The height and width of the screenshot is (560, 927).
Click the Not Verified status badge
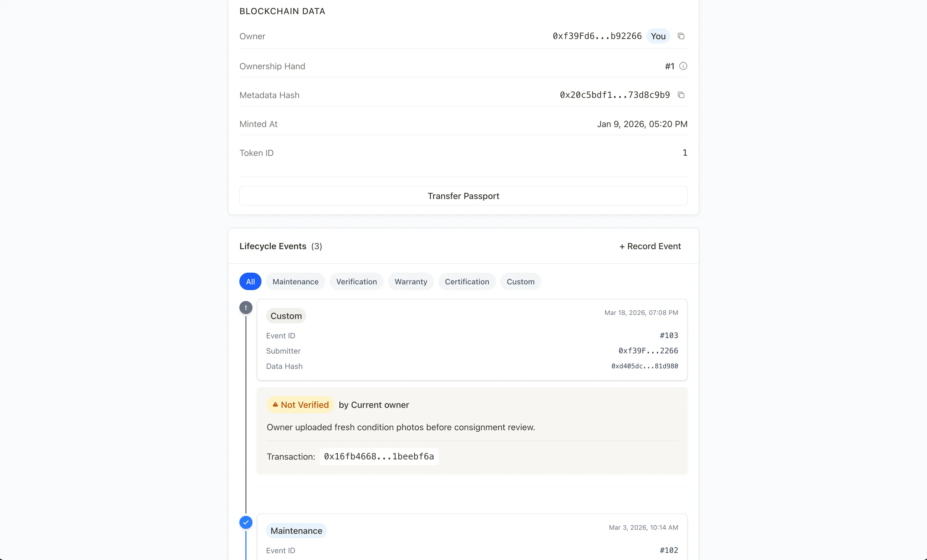coord(300,405)
